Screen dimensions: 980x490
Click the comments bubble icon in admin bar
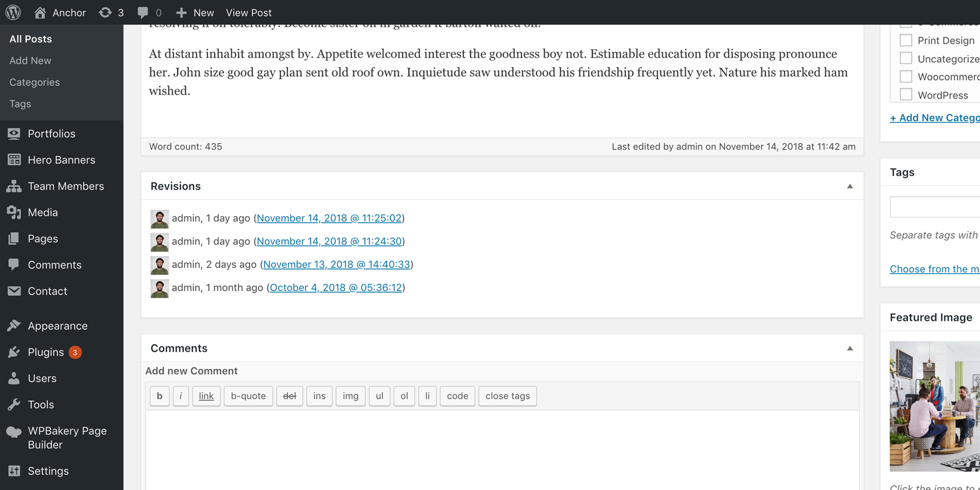[143, 12]
